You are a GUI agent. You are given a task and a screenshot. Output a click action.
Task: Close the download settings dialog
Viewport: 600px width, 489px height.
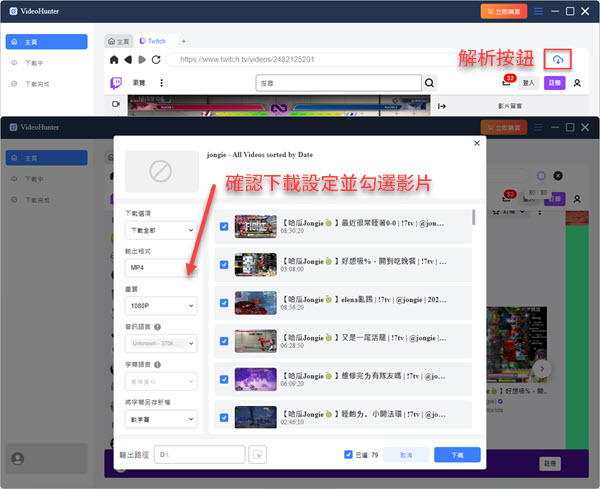(x=477, y=143)
